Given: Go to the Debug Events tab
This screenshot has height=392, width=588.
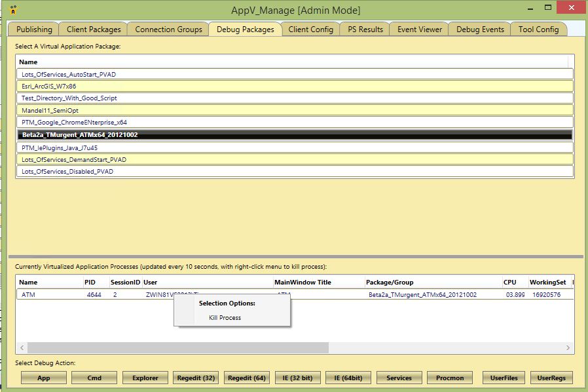Looking at the screenshot, I should [x=480, y=29].
